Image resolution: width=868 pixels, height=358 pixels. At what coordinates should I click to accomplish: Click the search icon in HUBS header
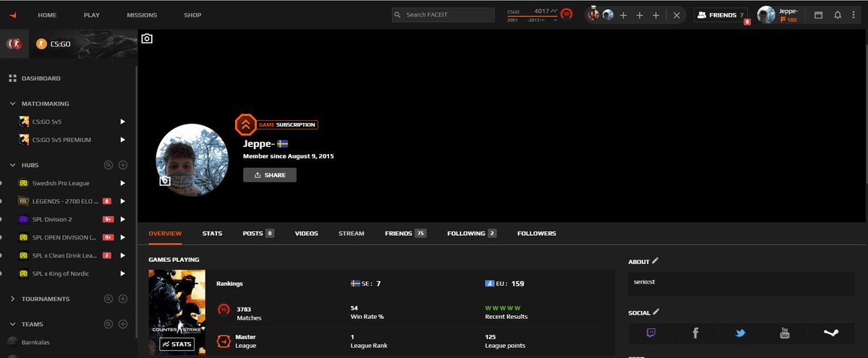(109, 165)
